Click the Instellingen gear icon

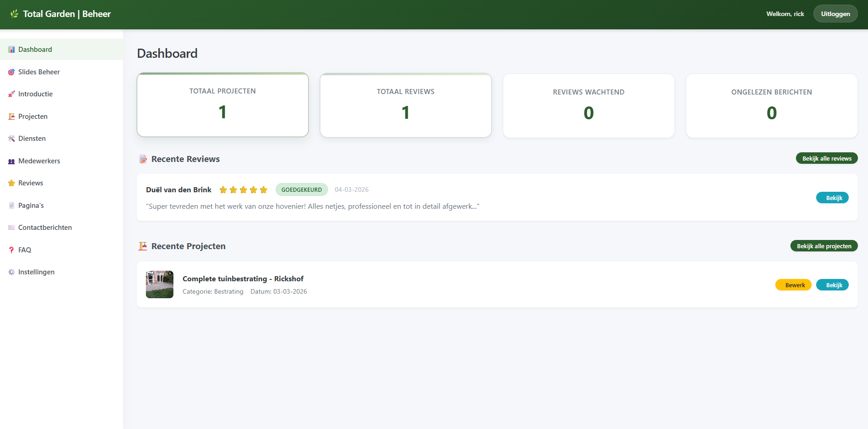click(11, 272)
